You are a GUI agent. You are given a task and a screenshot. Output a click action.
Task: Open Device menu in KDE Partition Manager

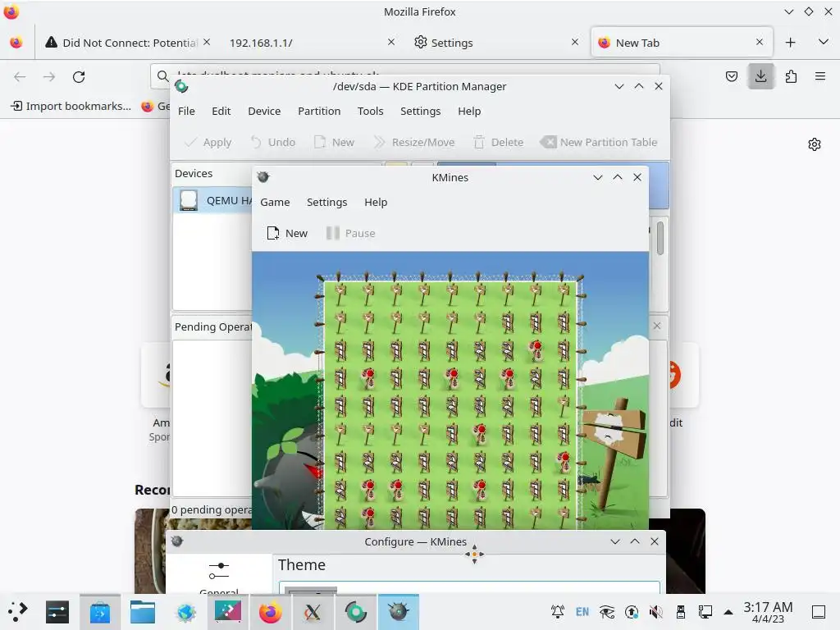pyautogui.click(x=264, y=111)
